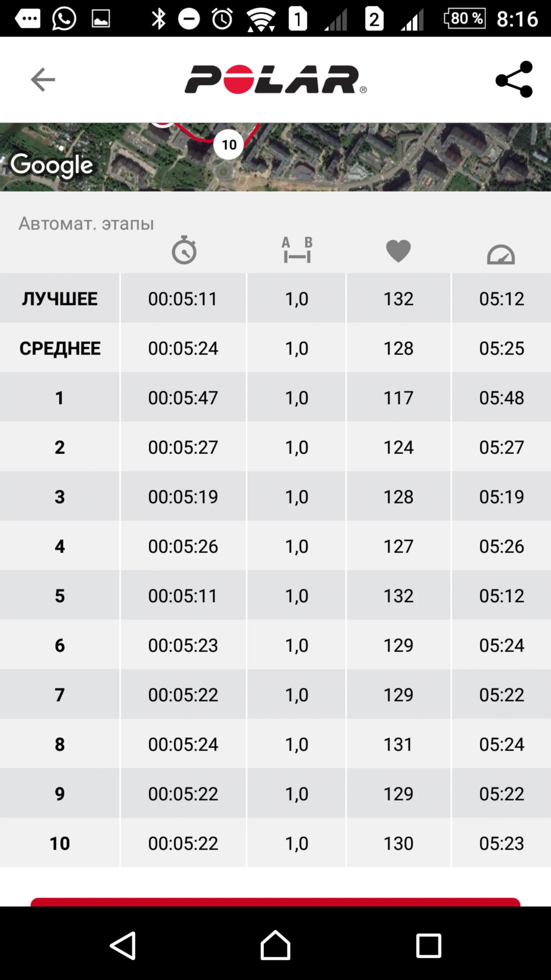Tap the pace speedometer column icon
This screenshot has height=980, width=551.
(501, 254)
